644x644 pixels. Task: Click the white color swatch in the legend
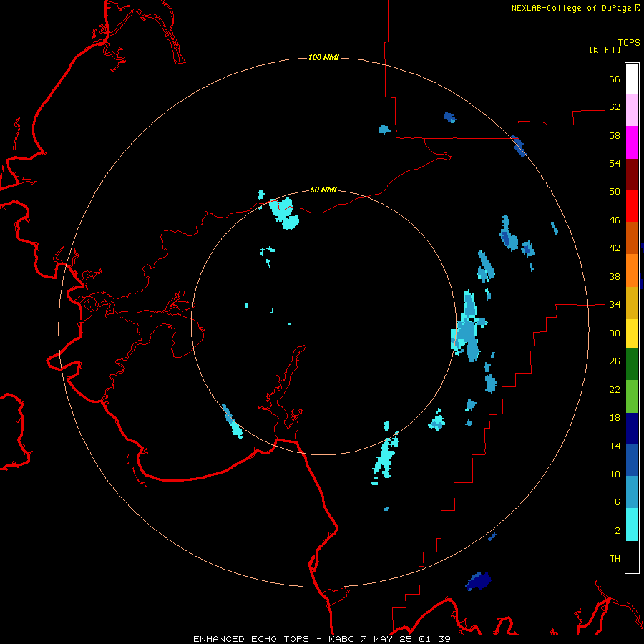click(632, 79)
